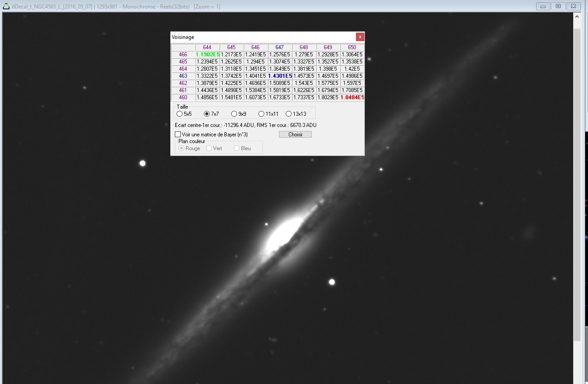Click the scroll-up arrow of the vertical scrollbar
This screenshot has width=588, height=384.
tap(577, 18)
